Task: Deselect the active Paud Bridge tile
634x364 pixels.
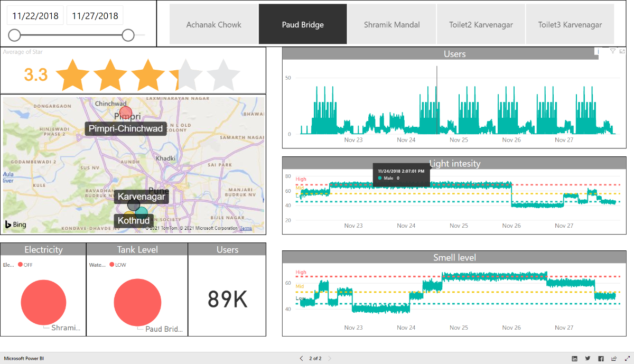Action: coord(303,24)
